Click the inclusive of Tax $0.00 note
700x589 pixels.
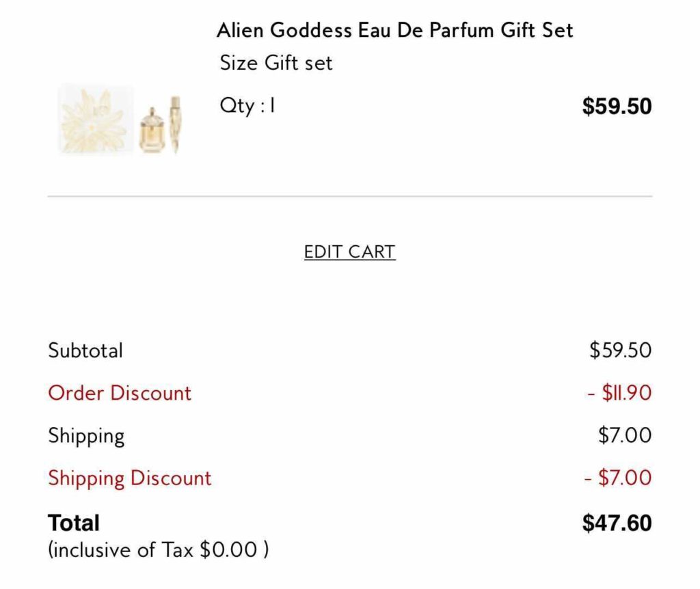pyautogui.click(x=158, y=549)
